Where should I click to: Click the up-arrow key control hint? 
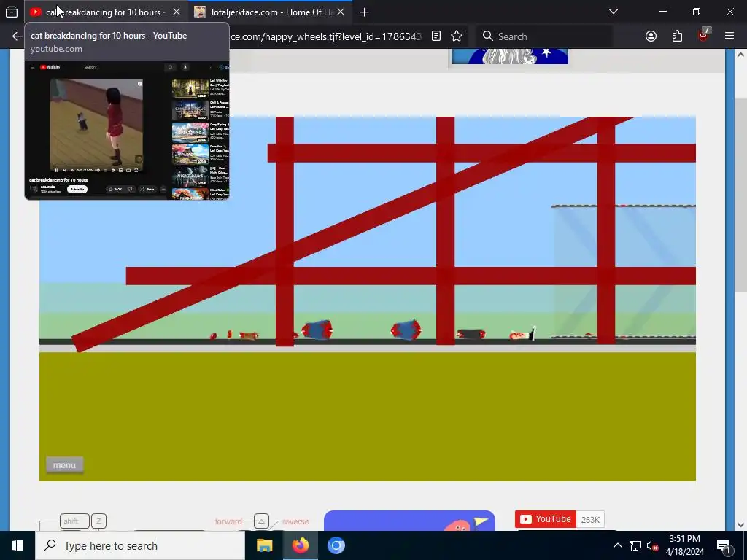(261, 521)
